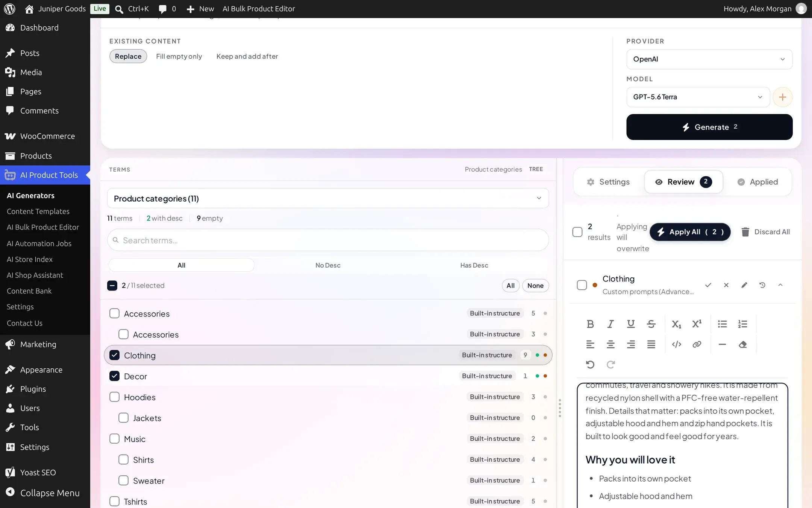Toggle bold formatting in the editor
Viewport: 812px width, 508px height.
[x=590, y=324]
